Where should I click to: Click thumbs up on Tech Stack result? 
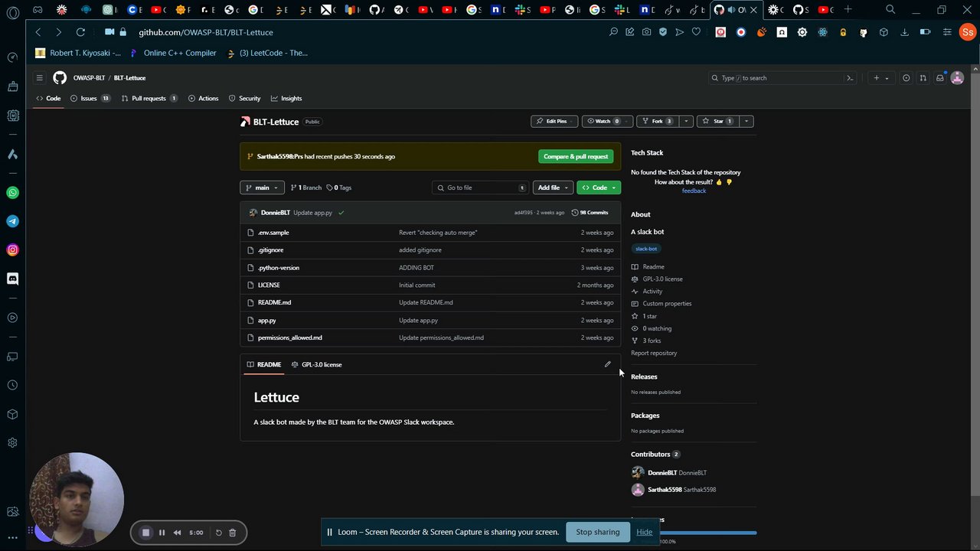(x=719, y=182)
